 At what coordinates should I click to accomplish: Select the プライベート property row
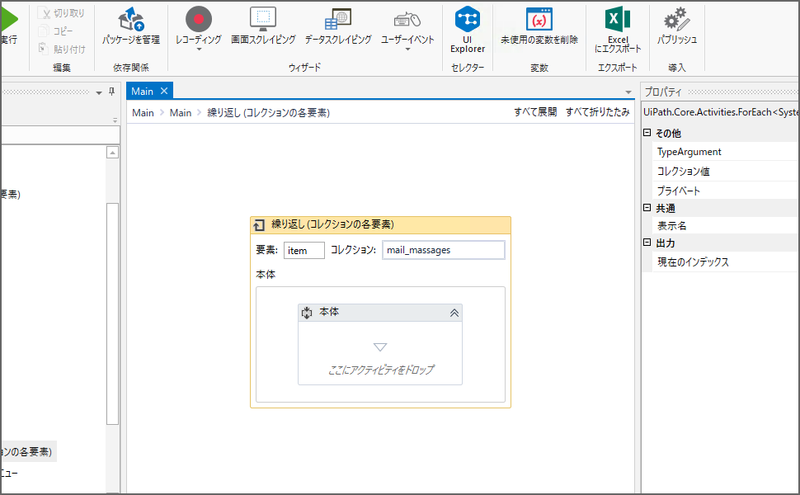tap(726, 190)
